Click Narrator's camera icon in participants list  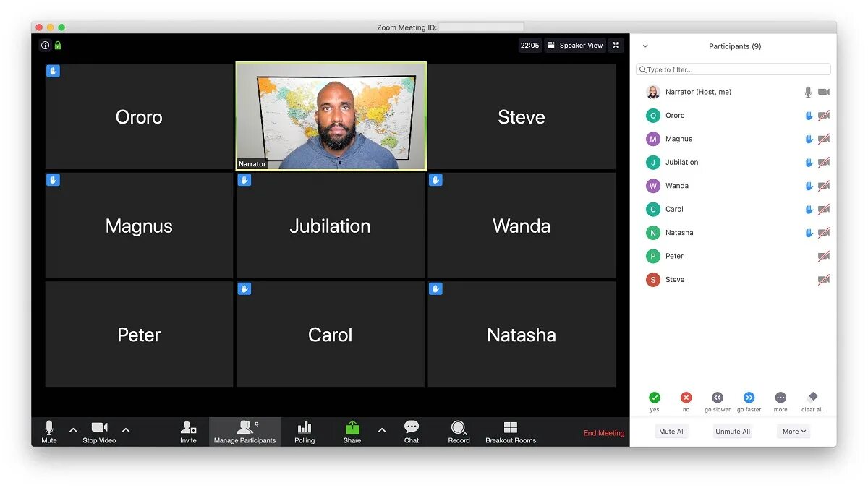click(824, 92)
